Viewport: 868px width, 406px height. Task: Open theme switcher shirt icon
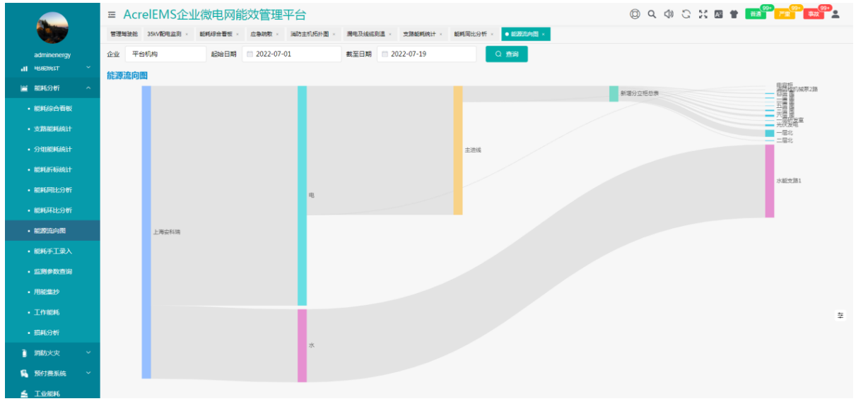click(x=734, y=14)
